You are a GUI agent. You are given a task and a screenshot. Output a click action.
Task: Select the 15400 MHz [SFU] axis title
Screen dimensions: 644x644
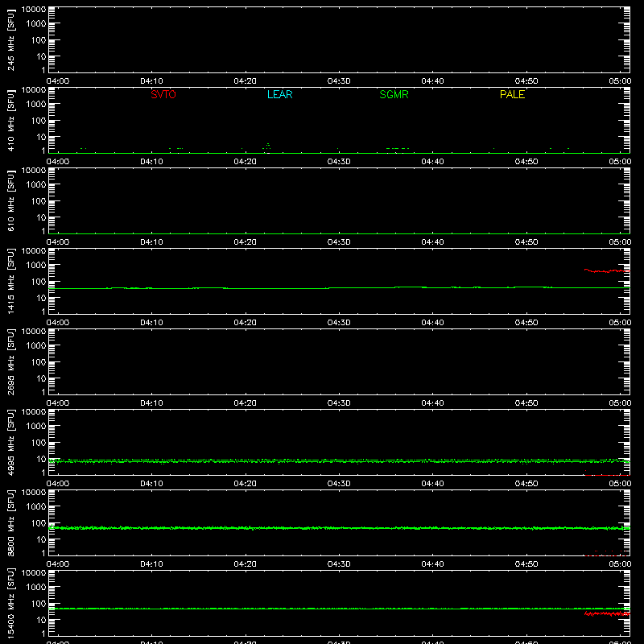point(10,603)
